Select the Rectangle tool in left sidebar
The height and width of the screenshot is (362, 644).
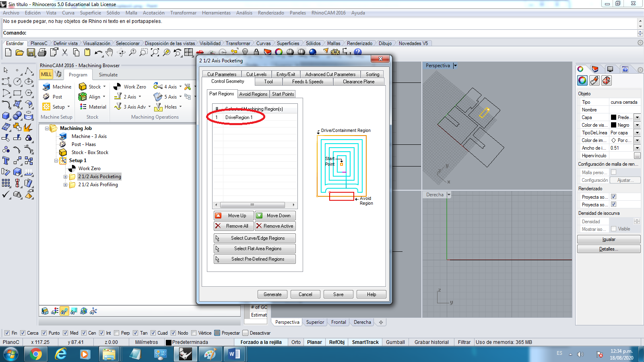tap(17, 93)
